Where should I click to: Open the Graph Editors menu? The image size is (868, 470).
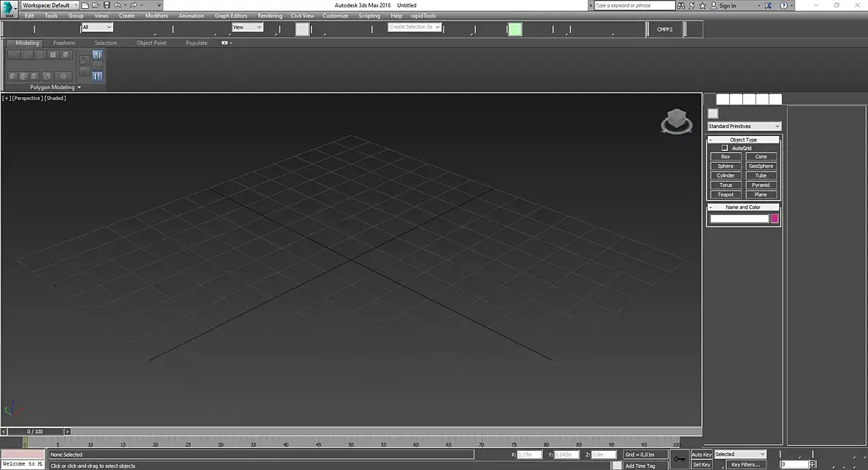[x=231, y=15]
